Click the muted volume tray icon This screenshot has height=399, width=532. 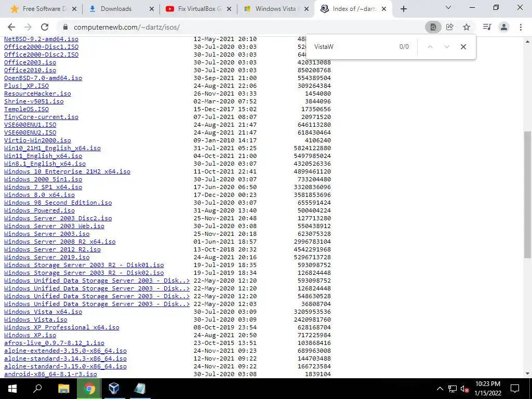465,389
